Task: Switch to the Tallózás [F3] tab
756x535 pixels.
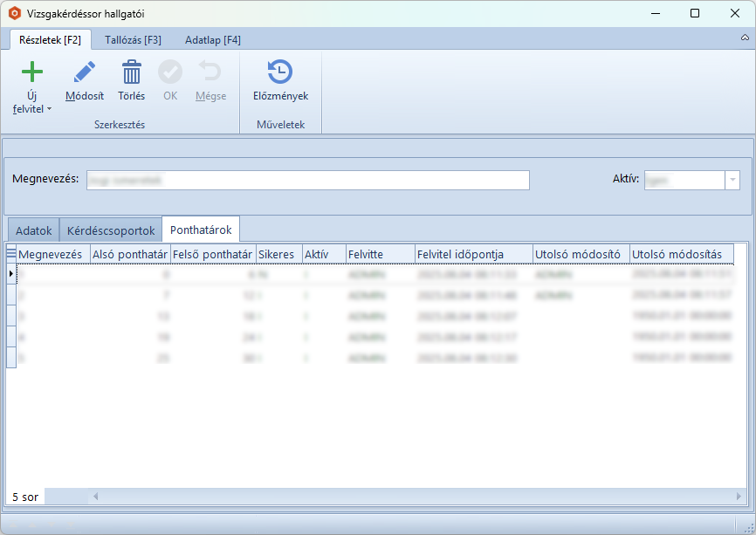Action: click(133, 39)
